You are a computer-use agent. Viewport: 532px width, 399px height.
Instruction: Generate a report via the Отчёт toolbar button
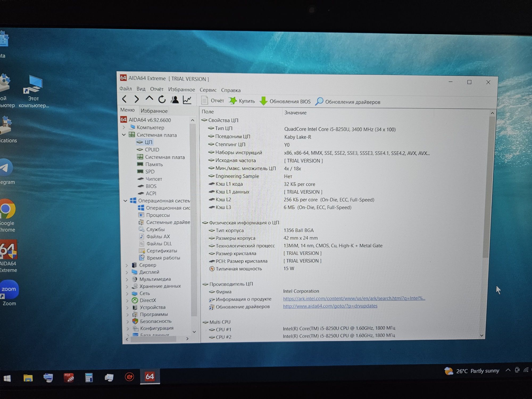coord(212,101)
